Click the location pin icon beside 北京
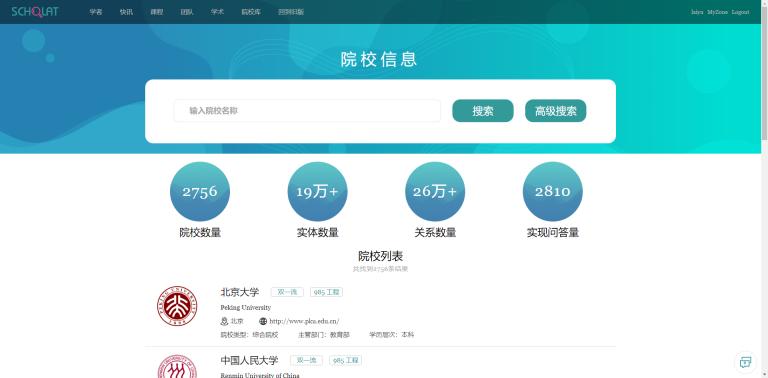Image resolution: width=768 pixels, height=378 pixels. point(224,321)
